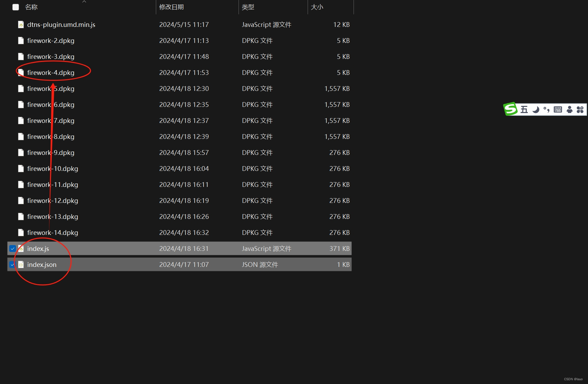588x384 pixels.
Task: Sort by the 修改日期 column header
Action: tap(171, 7)
